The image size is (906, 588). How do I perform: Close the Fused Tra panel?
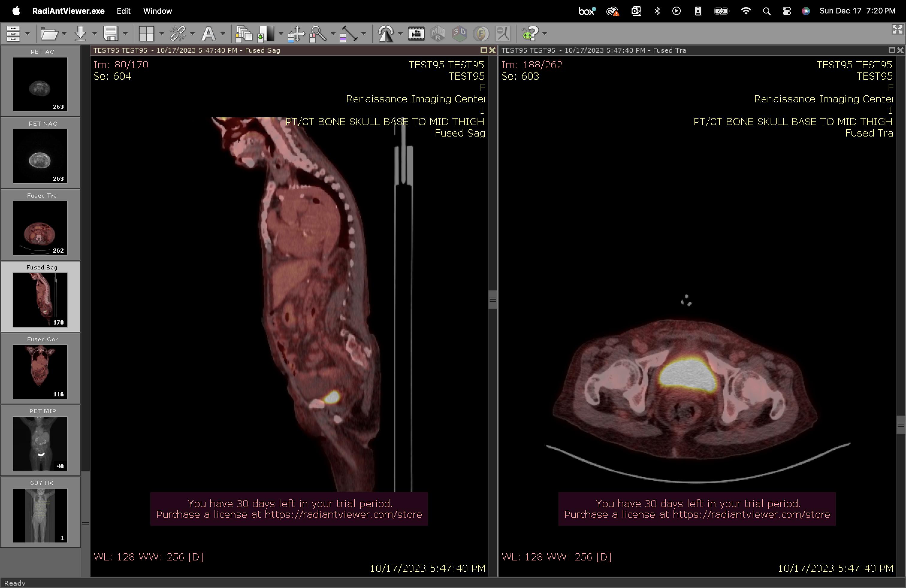[900, 50]
